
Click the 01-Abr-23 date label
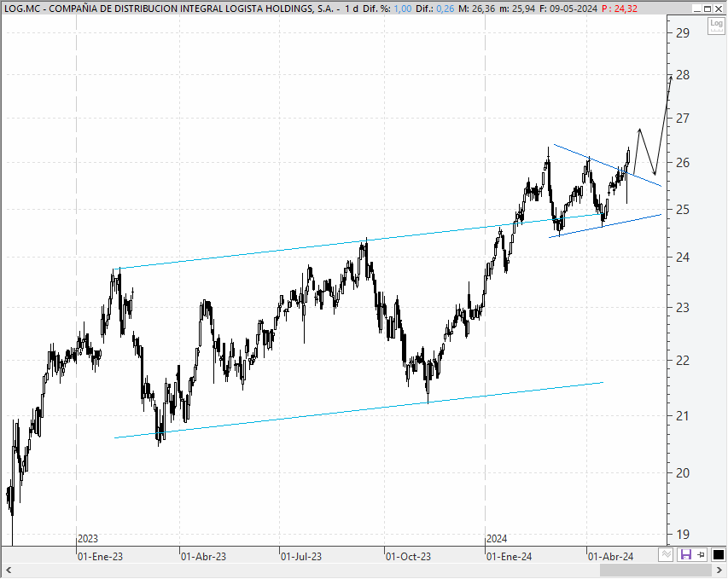pyautogui.click(x=203, y=556)
